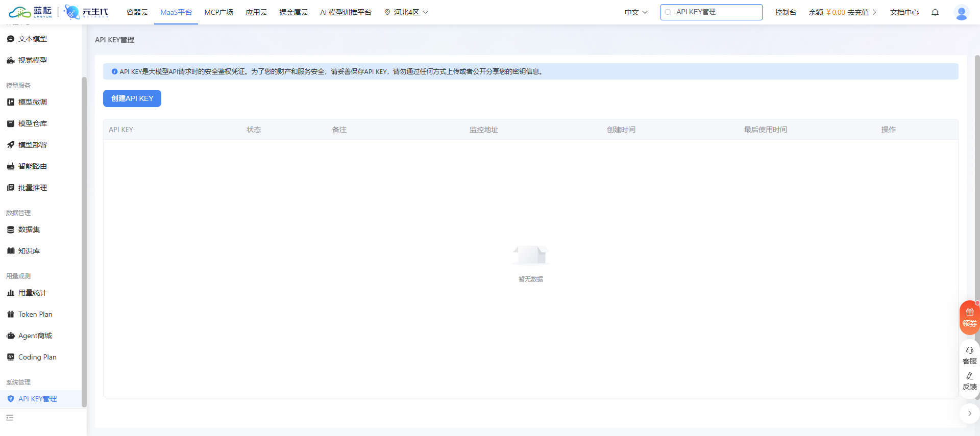Click the API KEY管理 shield icon
Viewport: 980px width, 436px height.
point(11,399)
